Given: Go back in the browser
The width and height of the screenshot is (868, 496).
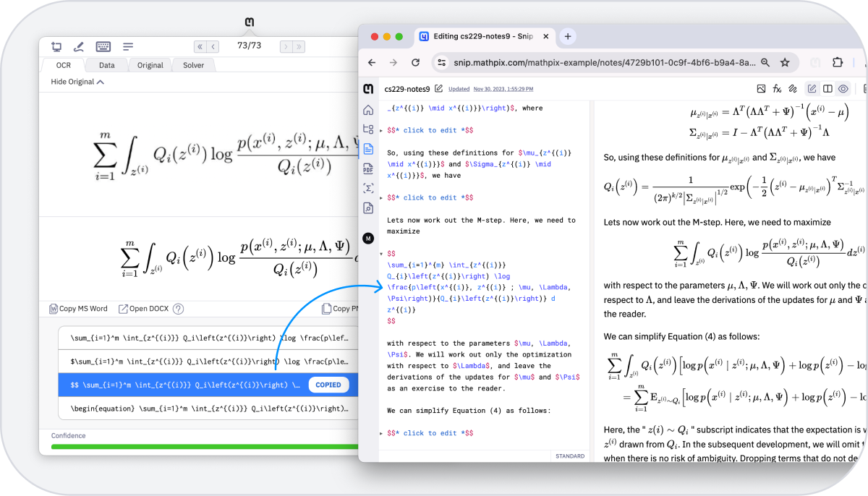Looking at the screenshot, I should (372, 63).
